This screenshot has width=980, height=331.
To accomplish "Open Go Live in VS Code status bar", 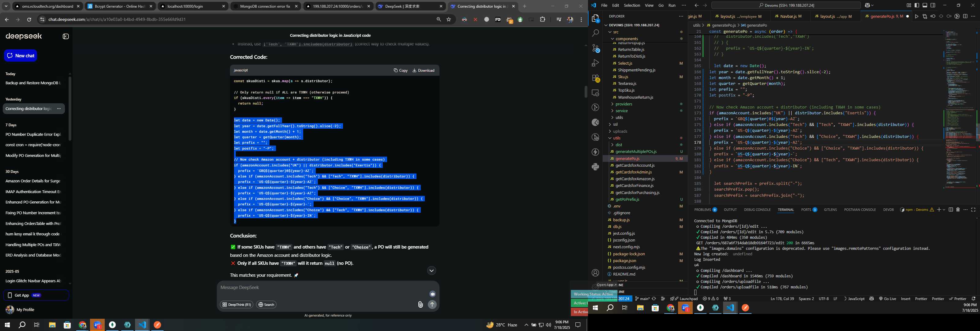I will (x=887, y=299).
